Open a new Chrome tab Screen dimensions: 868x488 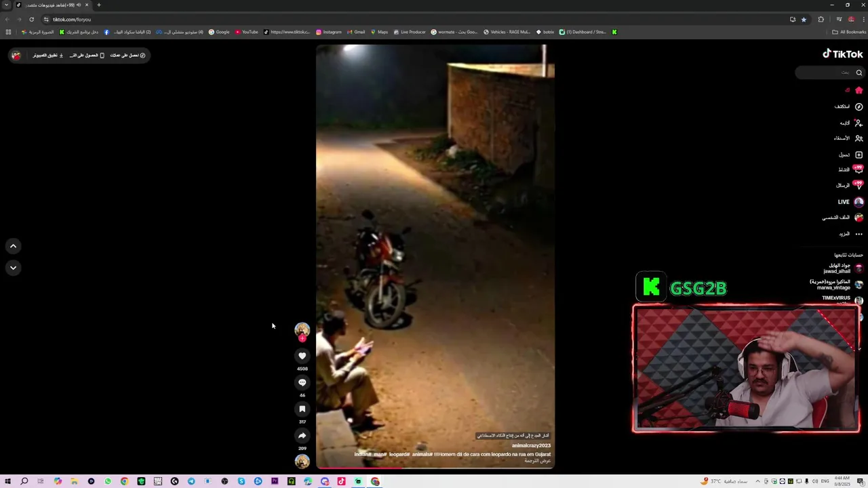(x=98, y=5)
